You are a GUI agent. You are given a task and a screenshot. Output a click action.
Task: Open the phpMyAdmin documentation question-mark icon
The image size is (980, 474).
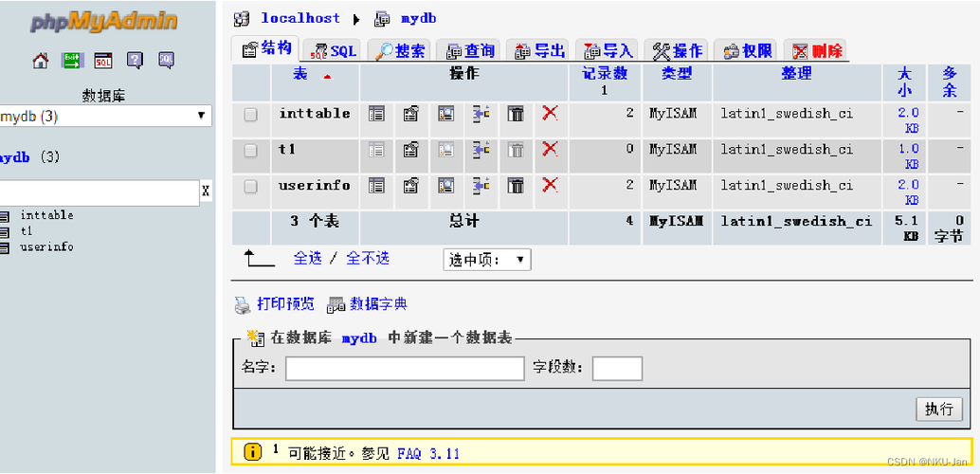(135, 61)
